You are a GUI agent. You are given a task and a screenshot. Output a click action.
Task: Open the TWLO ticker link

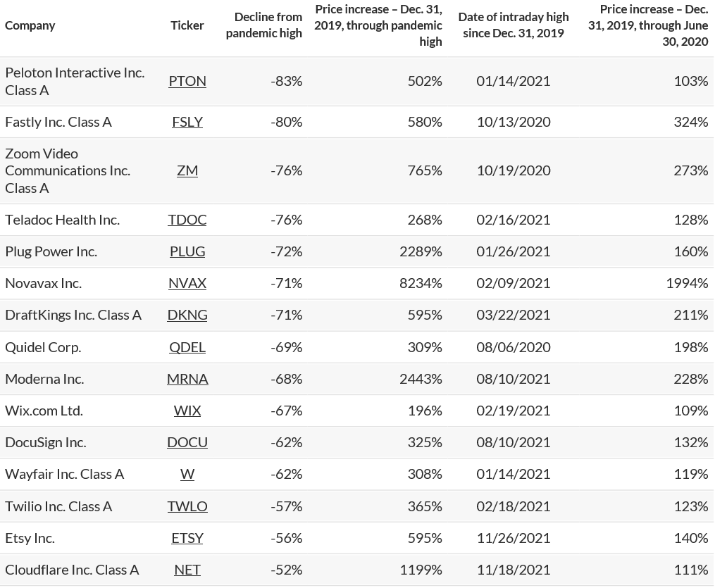[x=187, y=506]
